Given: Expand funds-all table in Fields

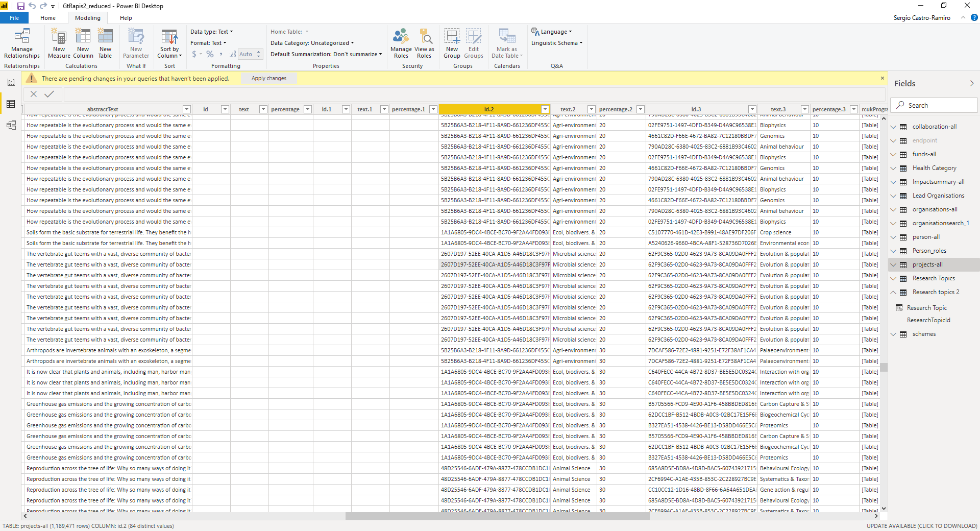Looking at the screenshot, I should [893, 154].
